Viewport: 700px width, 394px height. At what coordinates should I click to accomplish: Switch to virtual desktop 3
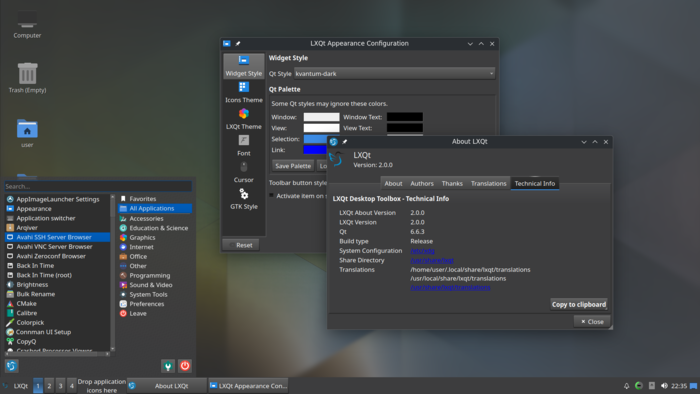click(60, 386)
